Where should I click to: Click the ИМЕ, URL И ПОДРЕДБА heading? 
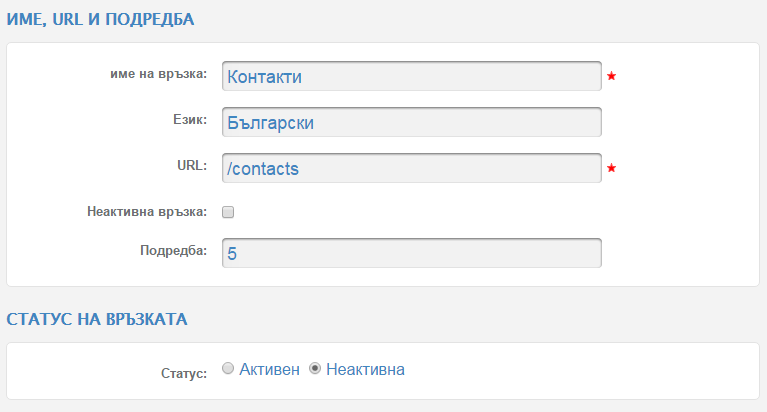click(100, 19)
